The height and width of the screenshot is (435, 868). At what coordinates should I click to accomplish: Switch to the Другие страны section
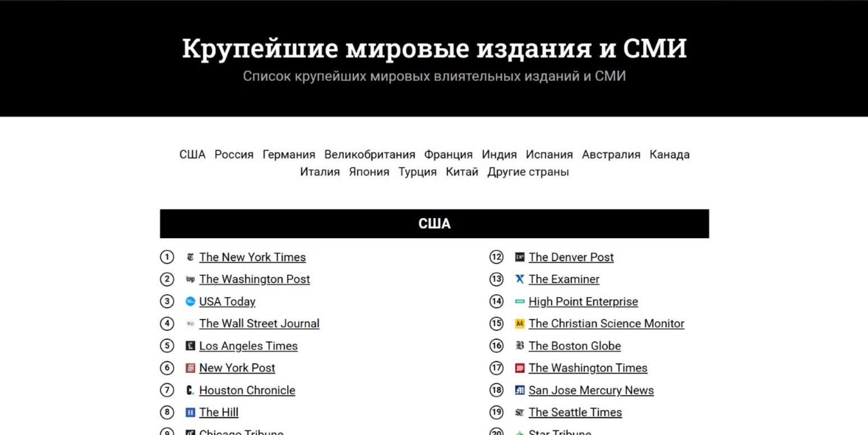tap(527, 172)
